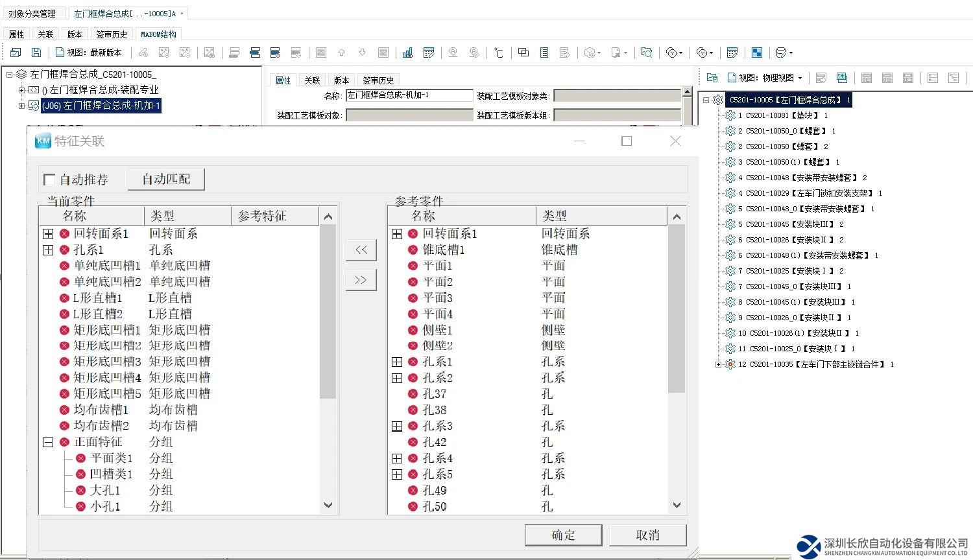Switch to the MABOM结构 tab
The height and width of the screenshot is (560, 973).
(x=158, y=34)
